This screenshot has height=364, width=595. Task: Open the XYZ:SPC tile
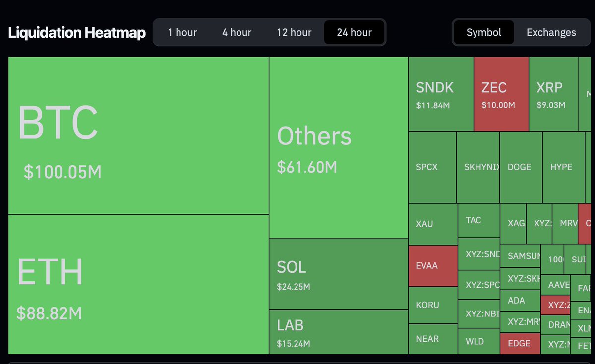click(x=479, y=285)
